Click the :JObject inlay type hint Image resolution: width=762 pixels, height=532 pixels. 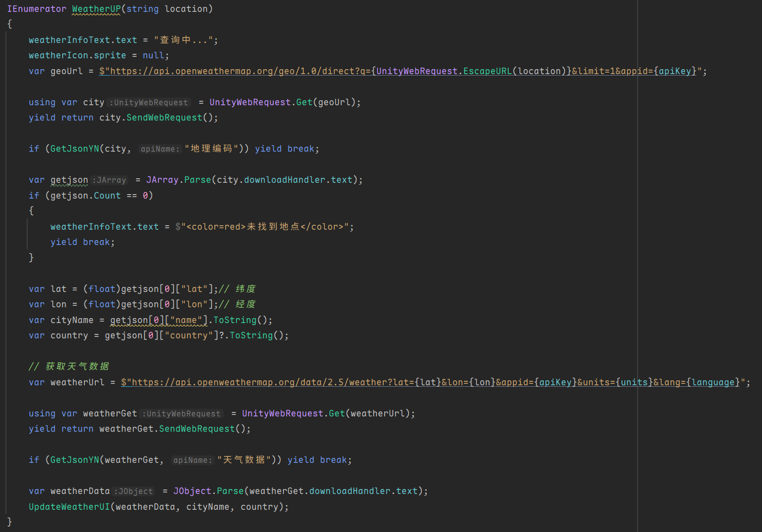[x=133, y=491]
